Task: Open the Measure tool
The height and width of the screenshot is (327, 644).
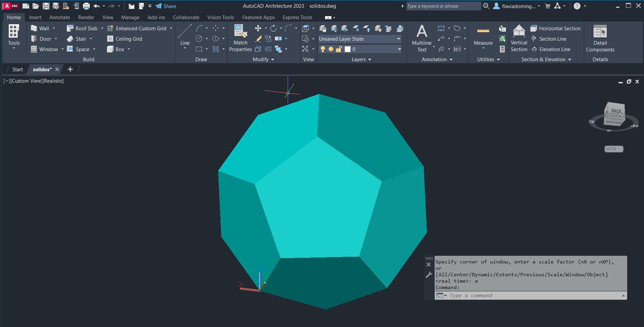Action: (x=483, y=35)
